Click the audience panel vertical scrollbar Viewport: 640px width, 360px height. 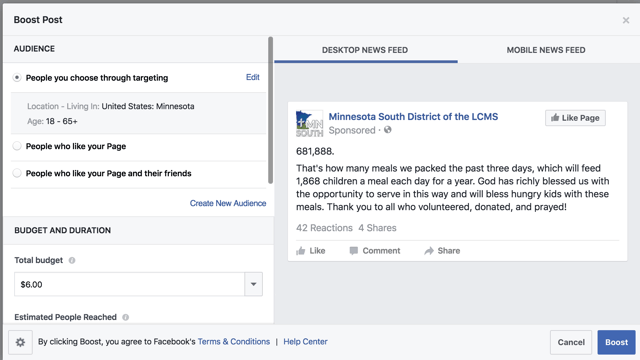point(270,110)
